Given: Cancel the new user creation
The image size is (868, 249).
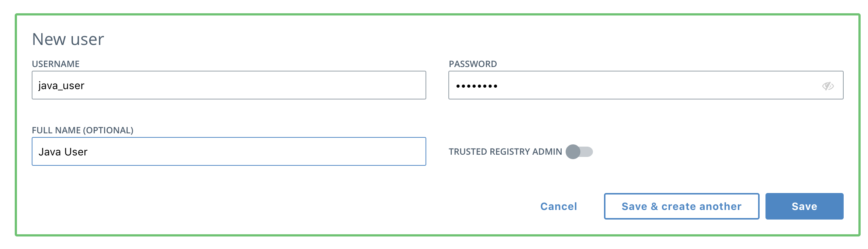Looking at the screenshot, I should coord(559,206).
